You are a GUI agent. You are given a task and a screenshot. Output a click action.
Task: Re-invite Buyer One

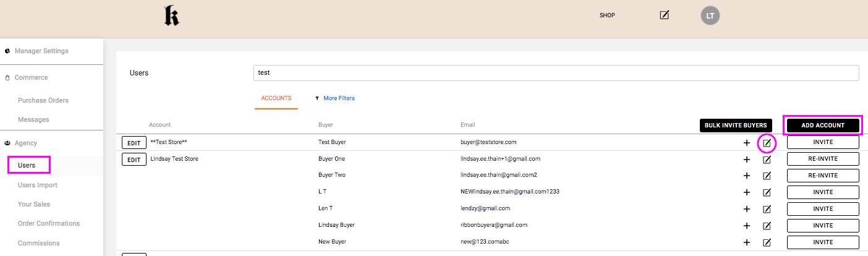pos(822,159)
